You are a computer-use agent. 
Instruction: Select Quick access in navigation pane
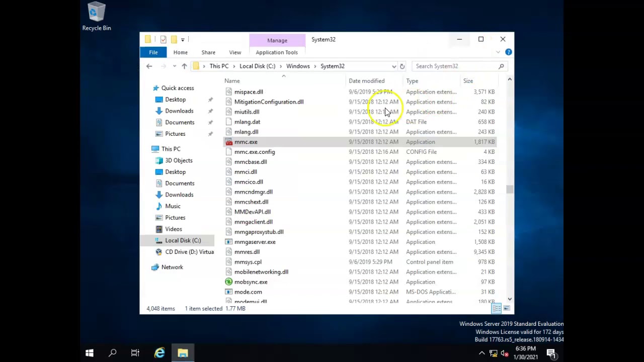coord(177,88)
